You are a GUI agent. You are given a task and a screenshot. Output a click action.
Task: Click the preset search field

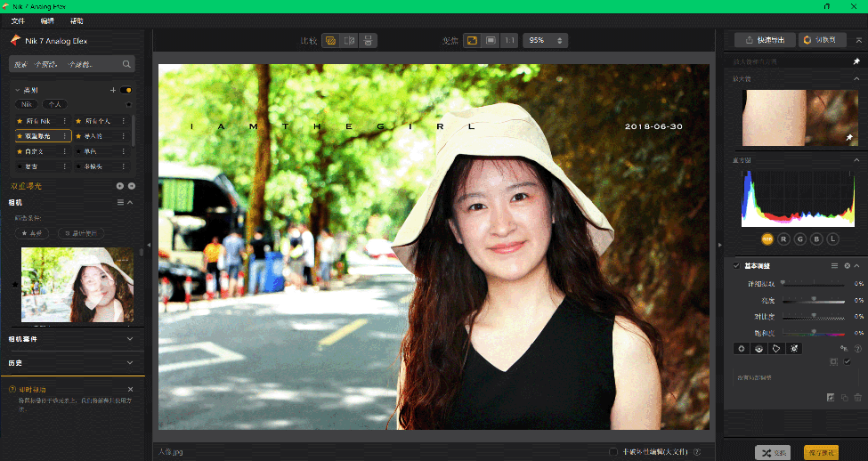pos(72,64)
